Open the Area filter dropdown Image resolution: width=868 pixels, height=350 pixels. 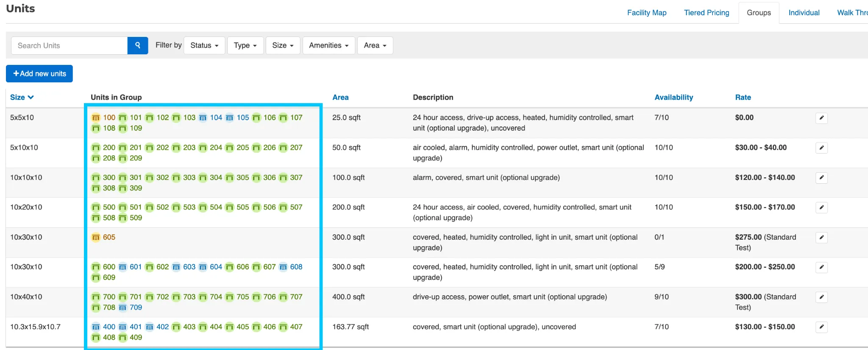pyautogui.click(x=375, y=45)
